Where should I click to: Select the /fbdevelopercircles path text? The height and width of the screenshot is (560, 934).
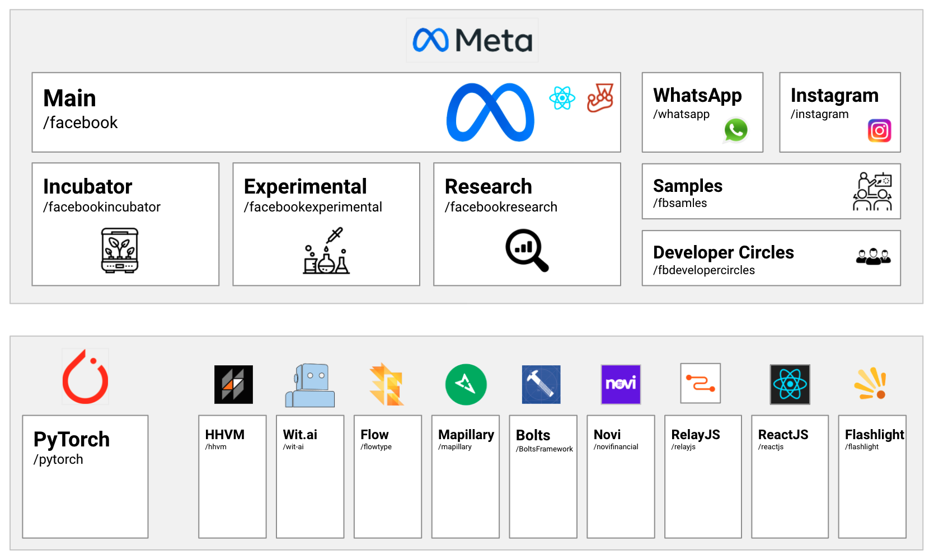tap(704, 270)
